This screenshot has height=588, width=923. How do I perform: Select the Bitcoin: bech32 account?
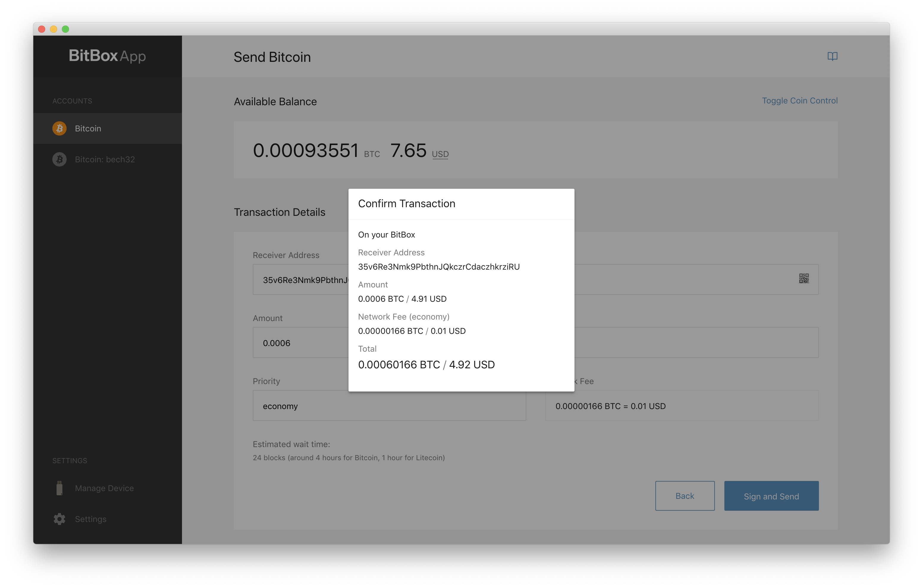[107, 159]
